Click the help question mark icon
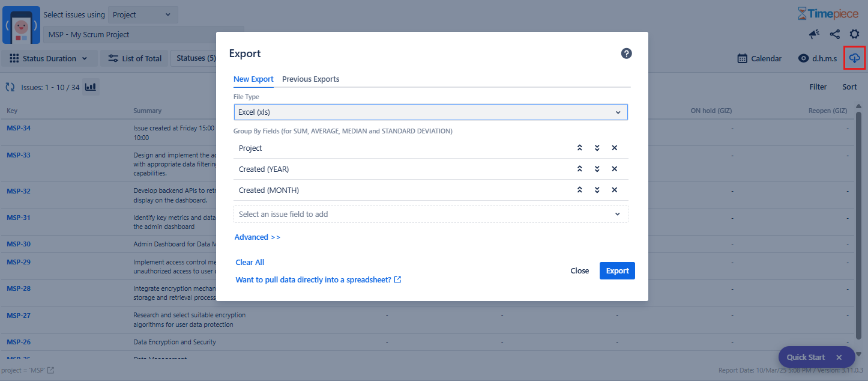This screenshot has width=868, height=381. (x=626, y=53)
